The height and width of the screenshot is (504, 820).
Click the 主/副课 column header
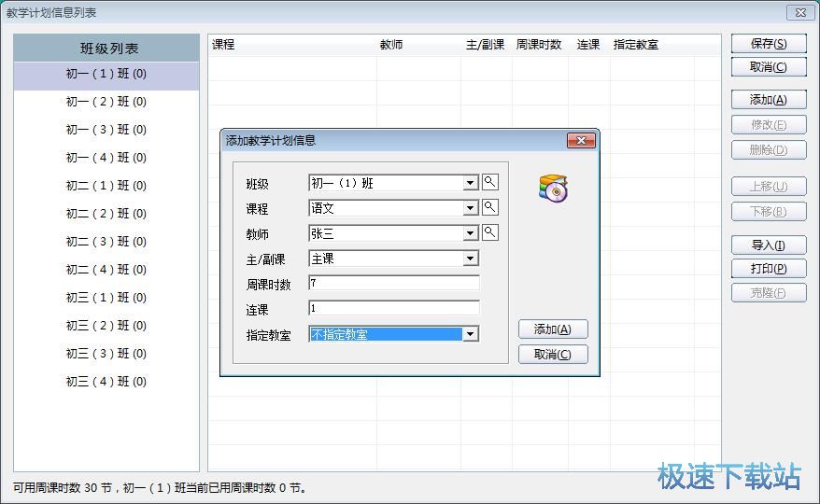486,45
